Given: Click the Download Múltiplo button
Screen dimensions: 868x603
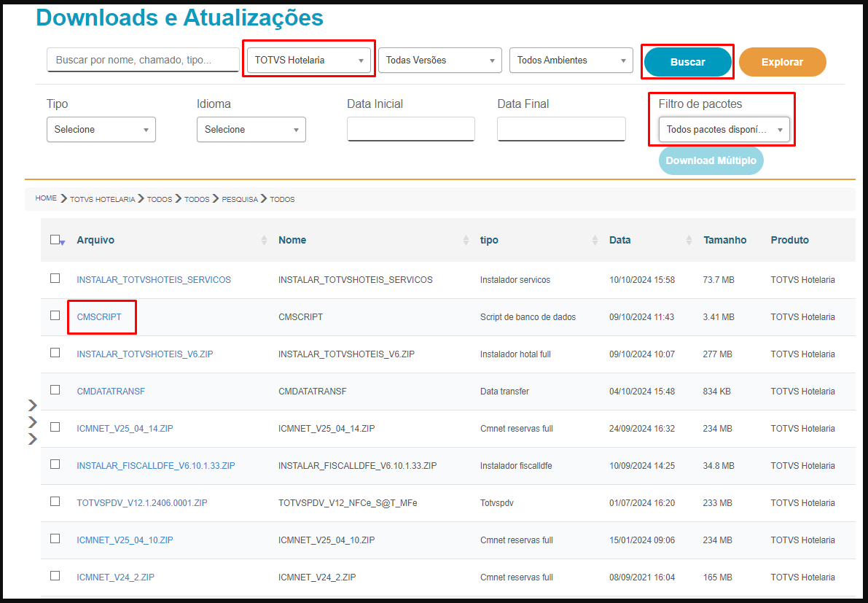Looking at the screenshot, I should click(711, 160).
